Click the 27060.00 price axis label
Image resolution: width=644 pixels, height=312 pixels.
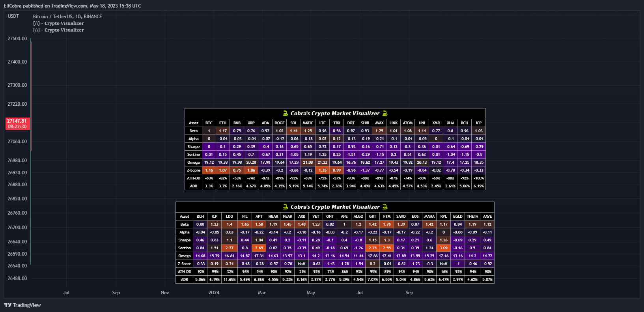tap(17, 142)
